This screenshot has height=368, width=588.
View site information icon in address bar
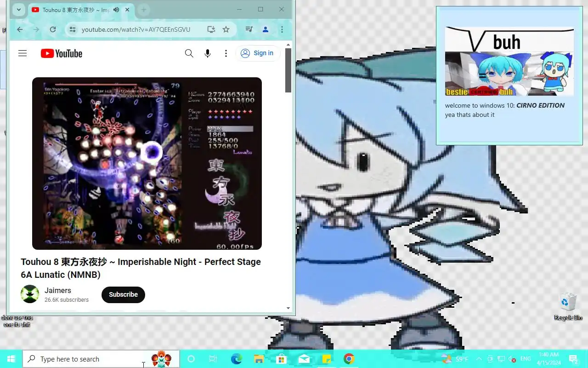point(73,29)
